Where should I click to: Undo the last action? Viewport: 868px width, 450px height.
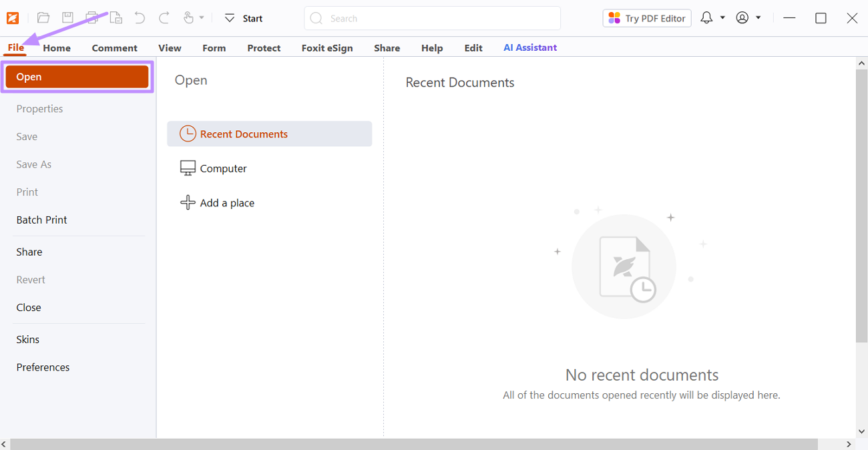(x=140, y=18)
